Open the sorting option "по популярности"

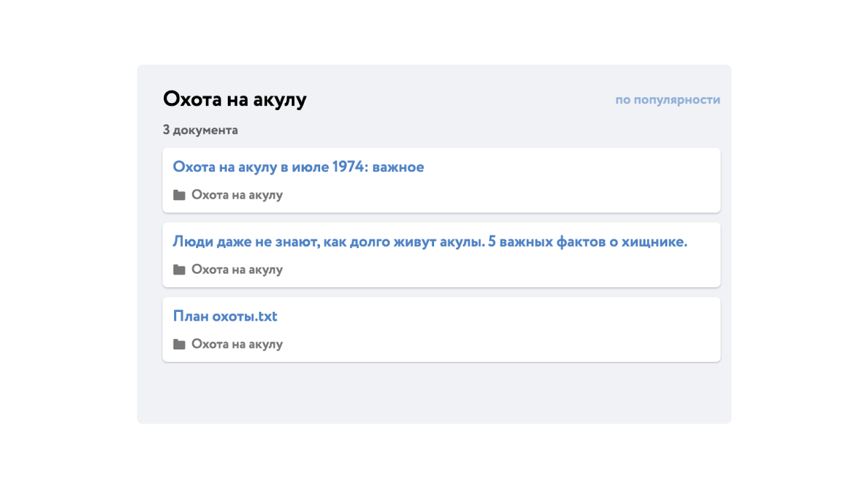667,100
